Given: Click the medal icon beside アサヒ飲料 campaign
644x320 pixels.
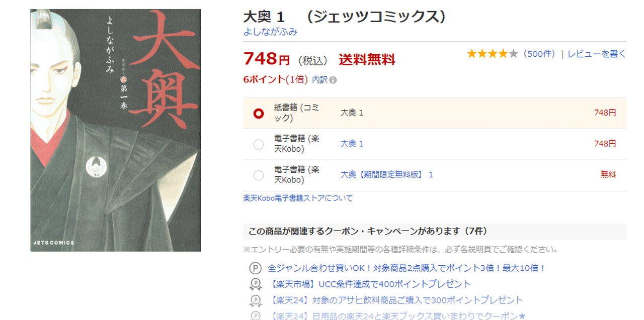Looking at the screenshot, I should (x=256, y=301).
